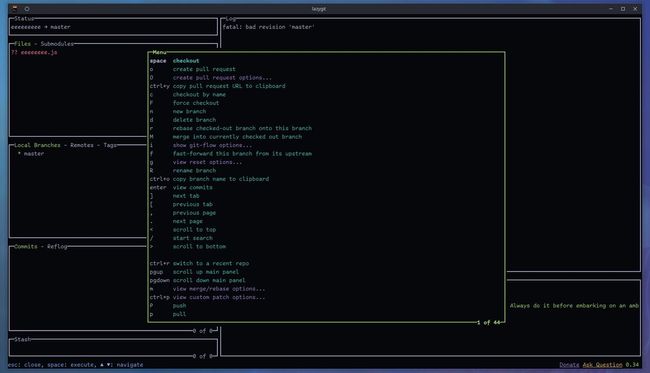Click the lazygit app icon in title bar

pyautogui.click(x=15, y=9)
